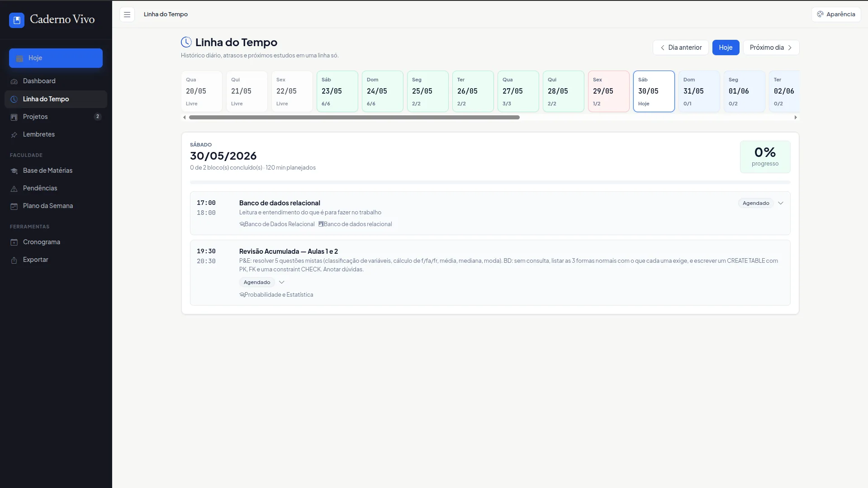Screen dimensions: 868x488
Task: Click Probabilidade e Estatística subject tag
Action: click(276, 295)
